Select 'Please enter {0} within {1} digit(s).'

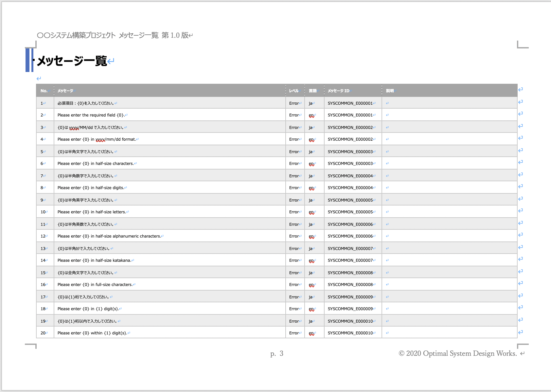point(92,333)
